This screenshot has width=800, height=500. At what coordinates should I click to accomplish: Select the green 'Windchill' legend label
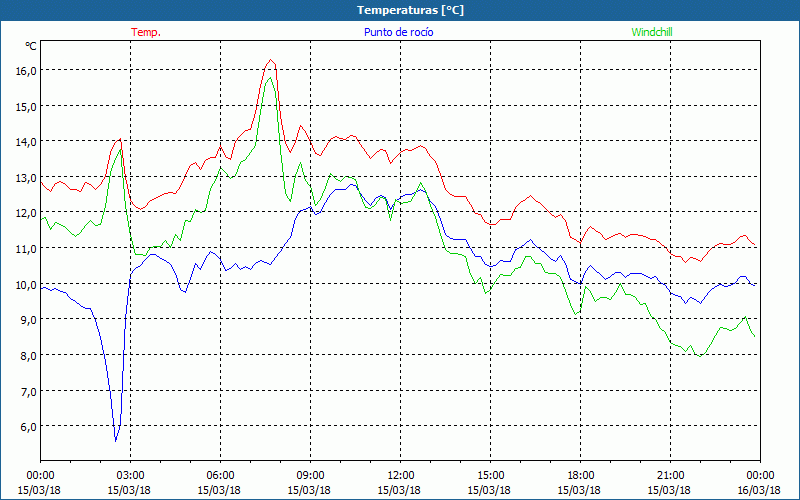click(x=652, y=32)
